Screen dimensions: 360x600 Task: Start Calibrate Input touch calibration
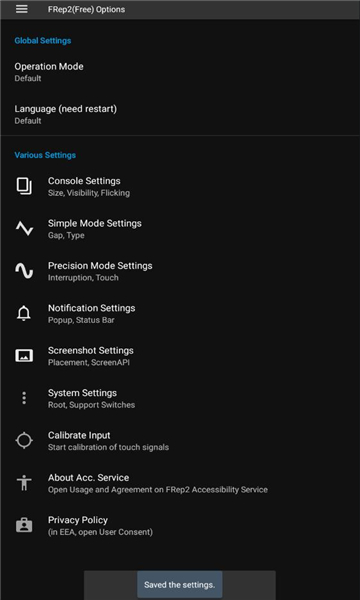180,441
